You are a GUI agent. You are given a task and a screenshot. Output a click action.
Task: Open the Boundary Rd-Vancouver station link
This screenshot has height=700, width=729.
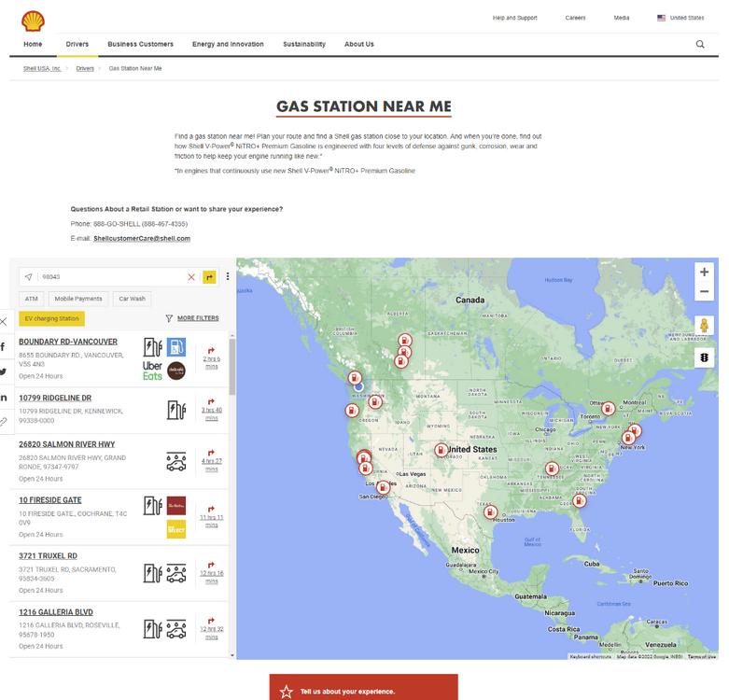click(68, 342)
